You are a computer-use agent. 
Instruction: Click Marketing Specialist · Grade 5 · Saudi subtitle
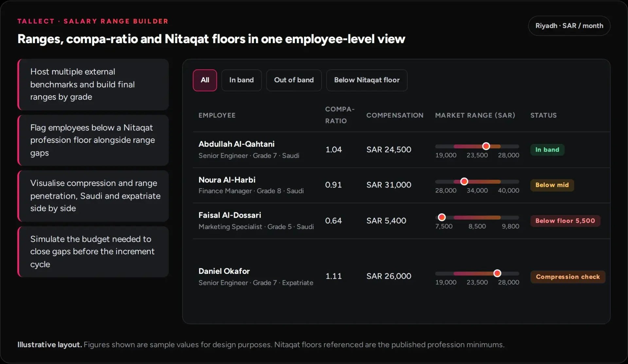tap(256, 227)
